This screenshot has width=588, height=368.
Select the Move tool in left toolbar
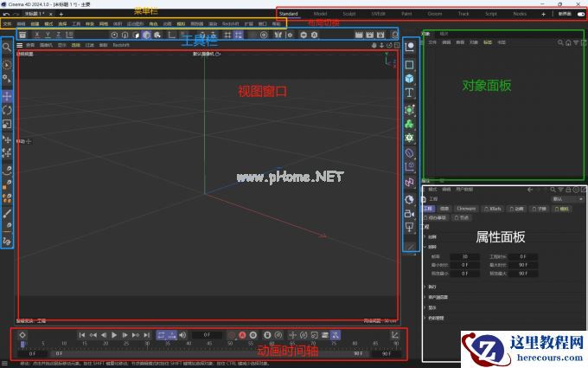point(7,96)
